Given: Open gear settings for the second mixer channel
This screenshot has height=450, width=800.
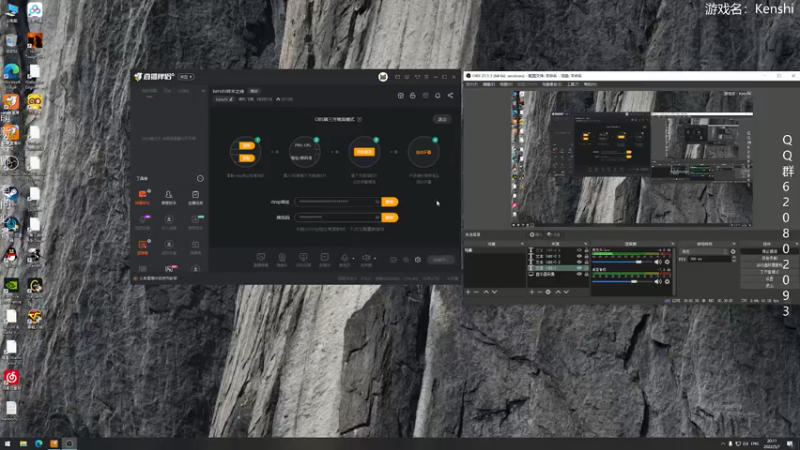Looking at the screenshot, I should [x=667, y=281].
